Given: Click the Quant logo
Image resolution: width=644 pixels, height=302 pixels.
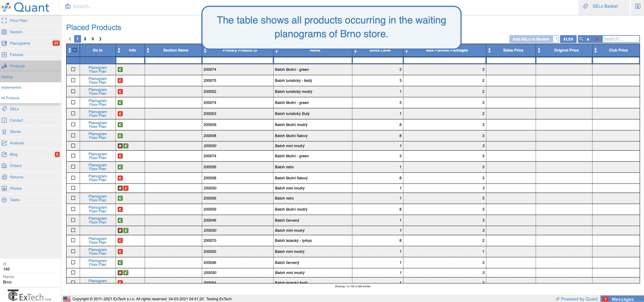Looking at the screenshot, I should click(25, 7).
